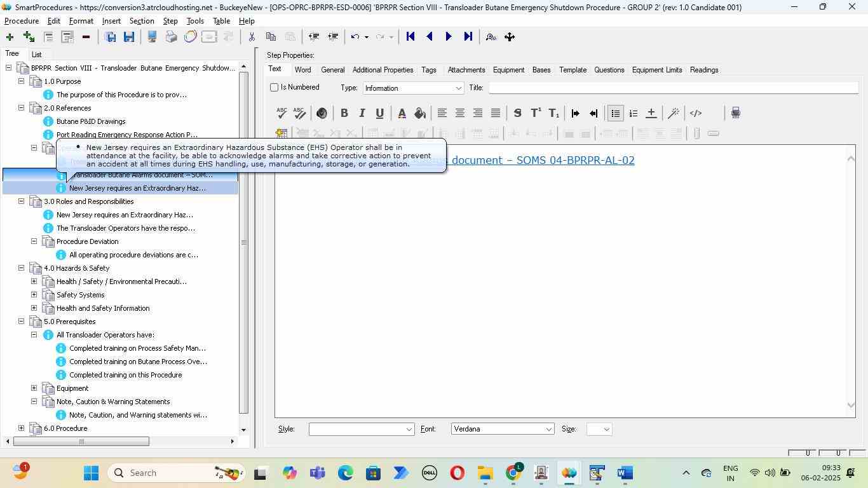Viewport: 868px width, 488px height.
Task: Increase indent of text
Action: point(575,113)
